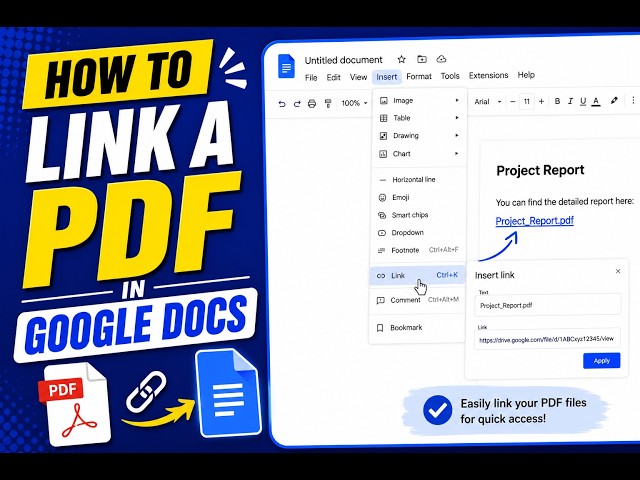This screenshot has height=480, width=640.
Task: Apply underline formatting
Action: point(583,102)
